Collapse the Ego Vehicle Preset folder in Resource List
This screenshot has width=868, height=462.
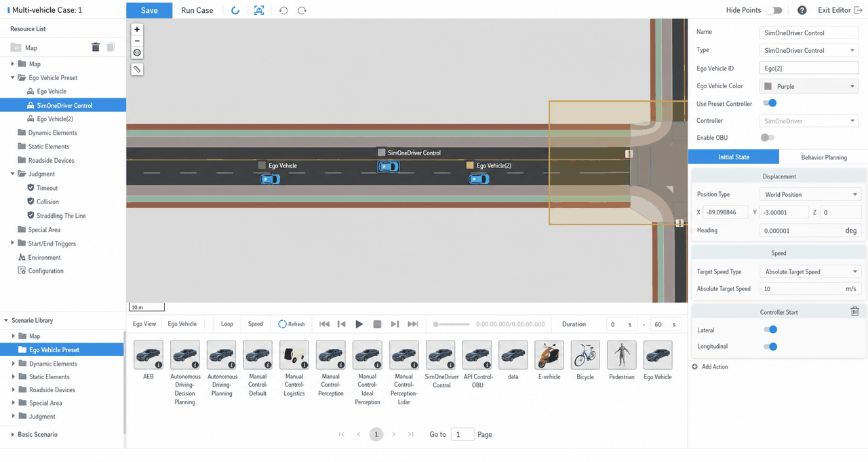pyautogui.click(x=13, y=77)
